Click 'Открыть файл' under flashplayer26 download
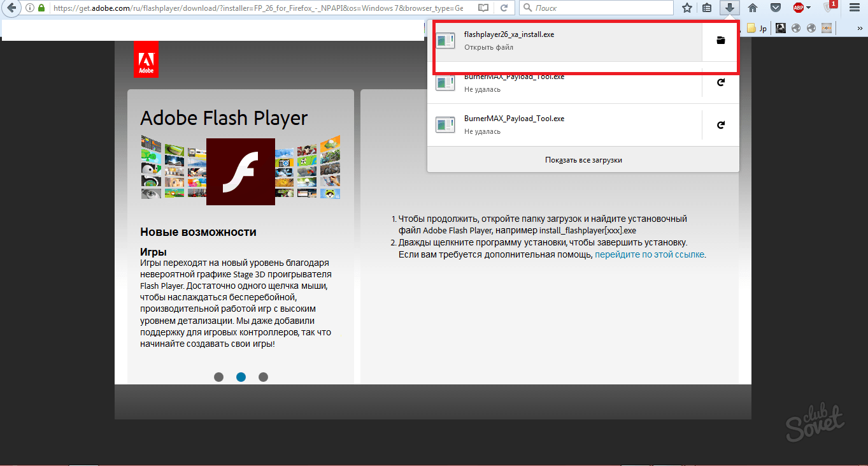Viewport: 868px width, 466px height. tap(488, 47)
